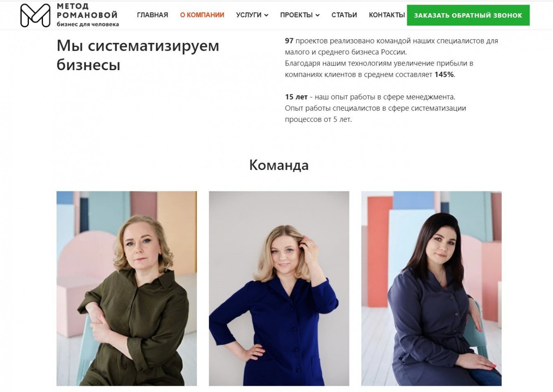553x392 pixels.
Task: Go to the СТАТЬИ page
Action: (x=344, y=15)
